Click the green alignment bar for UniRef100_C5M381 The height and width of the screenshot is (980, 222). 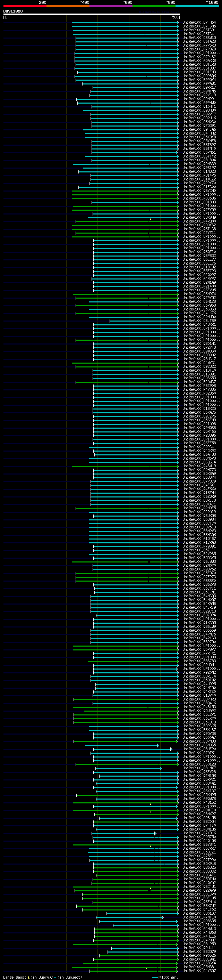click(x=125, y=967)
